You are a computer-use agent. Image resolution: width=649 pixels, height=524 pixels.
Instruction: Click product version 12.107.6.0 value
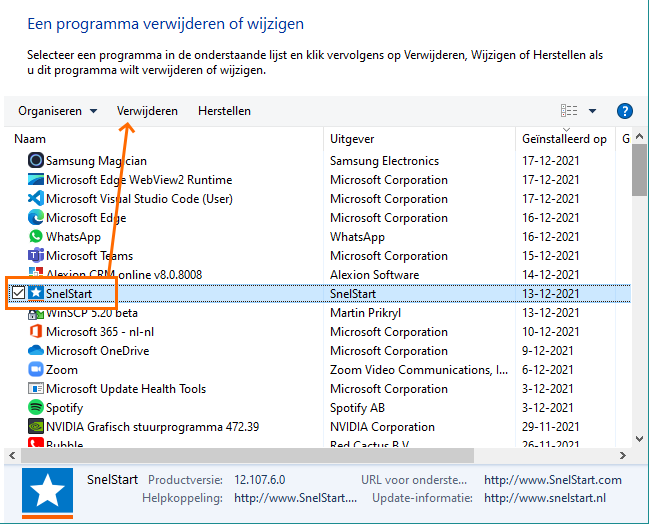pyautogui.click(x=260, y=480)
